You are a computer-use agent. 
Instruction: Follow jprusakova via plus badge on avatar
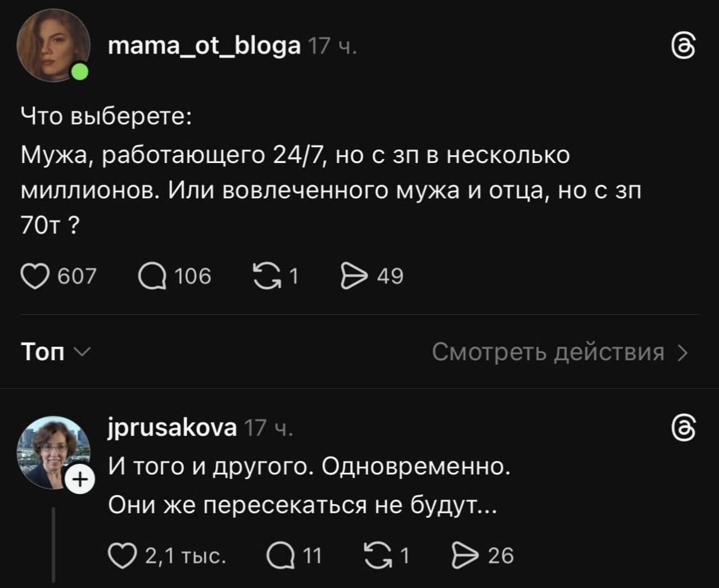[80, 480]
